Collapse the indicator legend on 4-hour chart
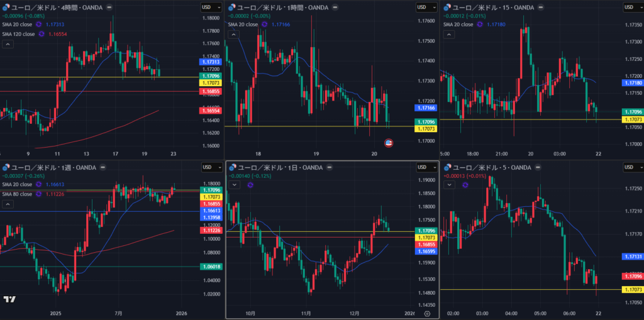 coord(7,45)
